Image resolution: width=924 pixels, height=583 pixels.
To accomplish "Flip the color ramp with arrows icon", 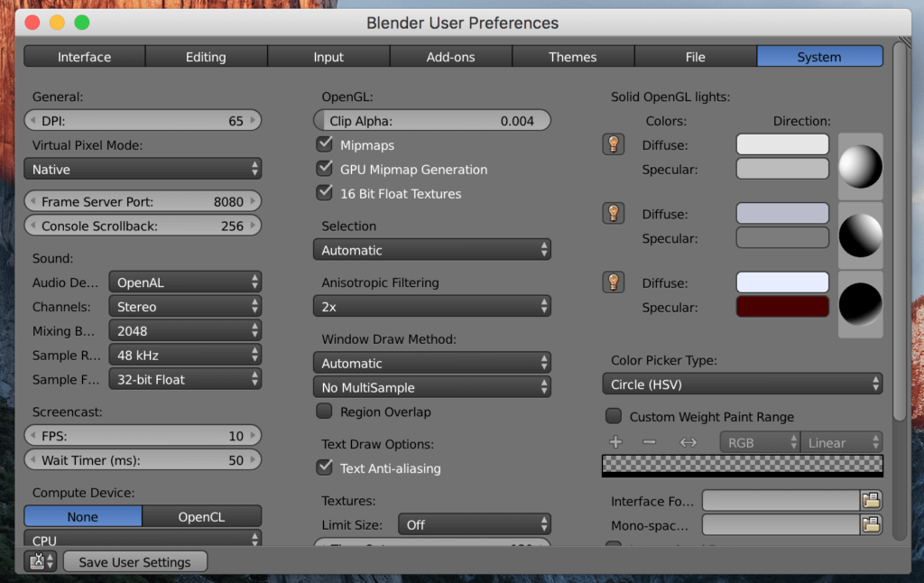I will point(688,442).
